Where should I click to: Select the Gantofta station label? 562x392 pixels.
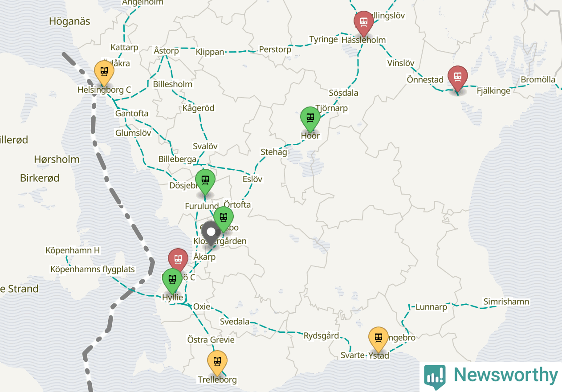coord(131,114)
